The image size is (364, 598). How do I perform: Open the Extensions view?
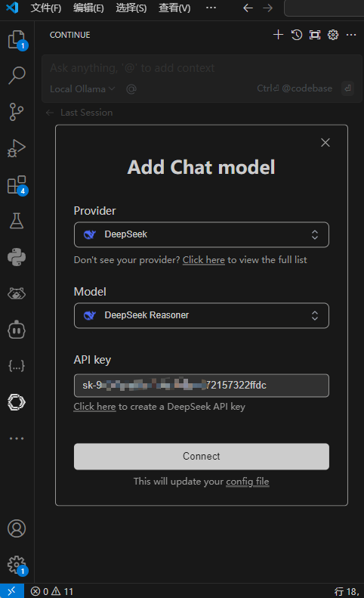tap(17, 185)
